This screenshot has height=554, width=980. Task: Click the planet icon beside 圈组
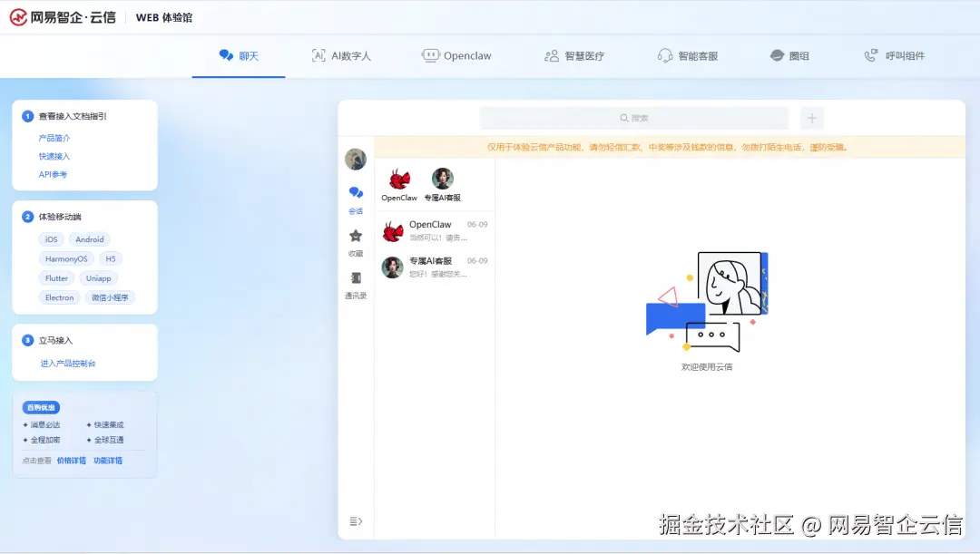click(x=777, y=55)
